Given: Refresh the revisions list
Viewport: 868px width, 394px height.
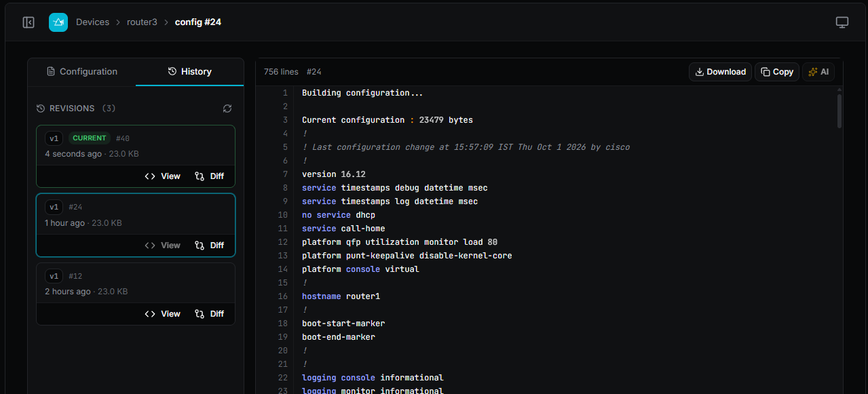Looking at the screenshot, I should click(x=227, y=109).
